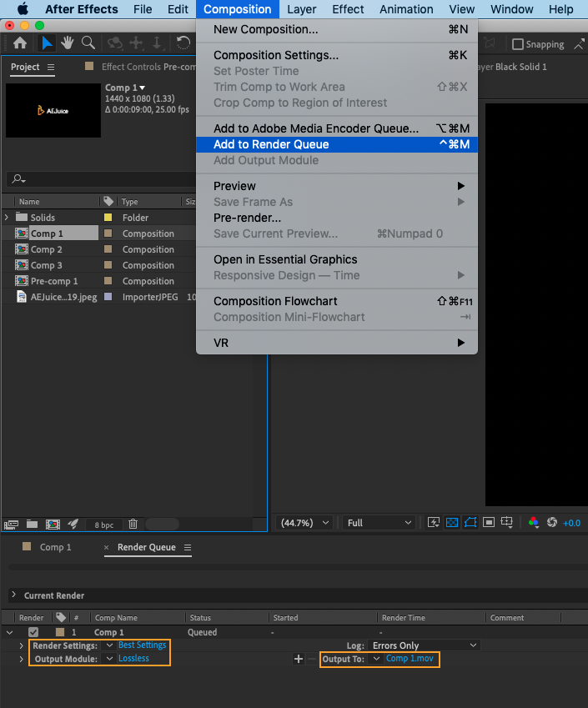Choose Composition Settings menu item

[x=337, y=55]
